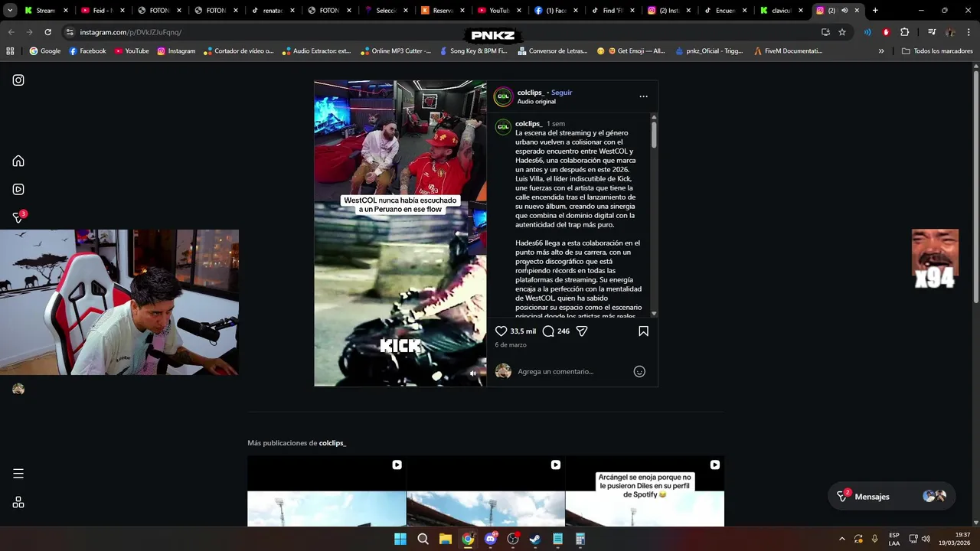Open Steam from taskbar
980x551 pixels.
pos(535,539)
